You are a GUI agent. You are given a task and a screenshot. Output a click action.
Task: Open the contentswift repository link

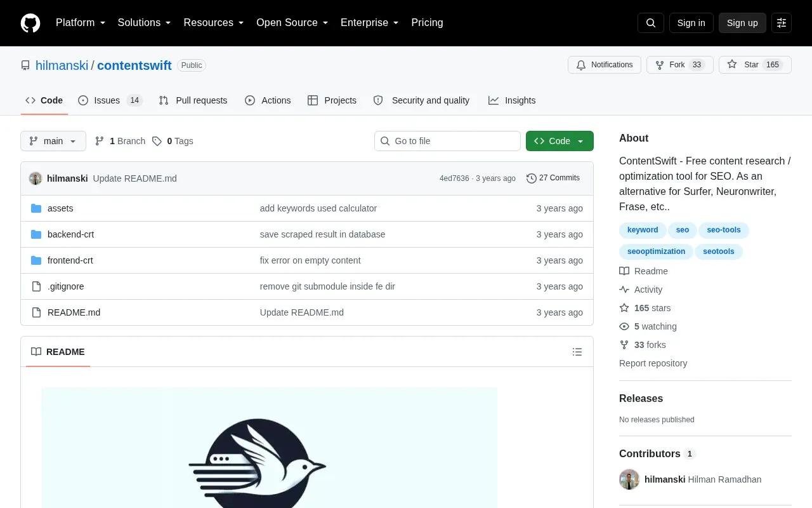[134, 65]
